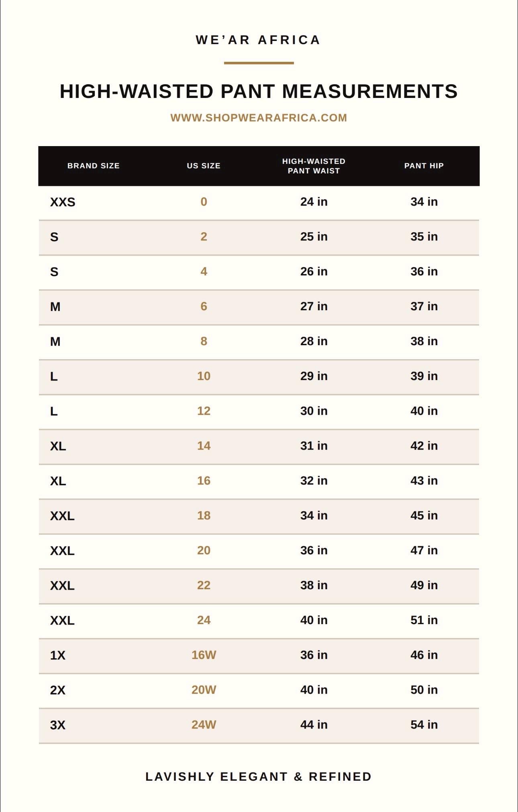Click the 16W US size value

tap(204, 655)
